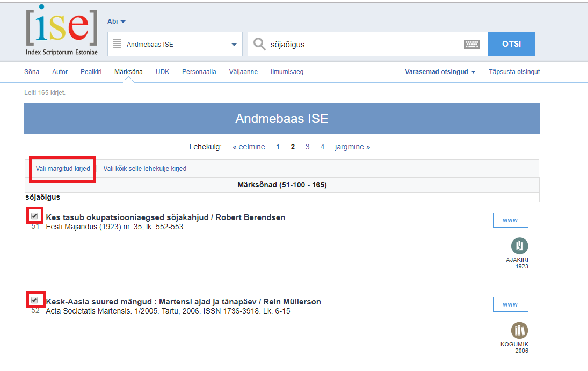Select the Märksõna search tab
The image size is (588, 371).
(128, 71)
